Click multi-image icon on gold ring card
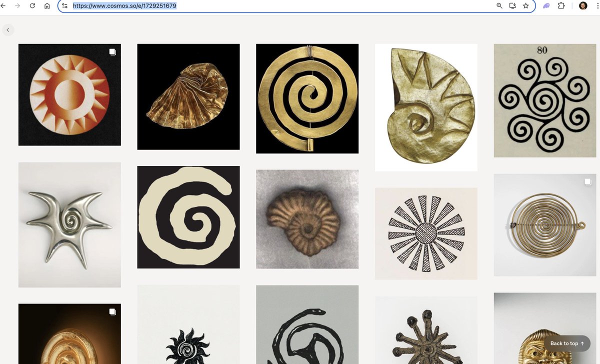 tap(112, 311)
